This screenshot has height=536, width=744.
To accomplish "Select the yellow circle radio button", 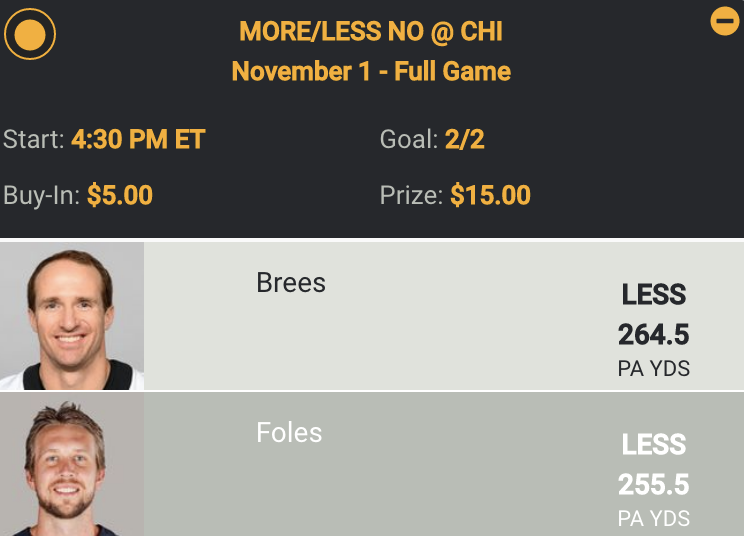I will (x=30, y=35).
